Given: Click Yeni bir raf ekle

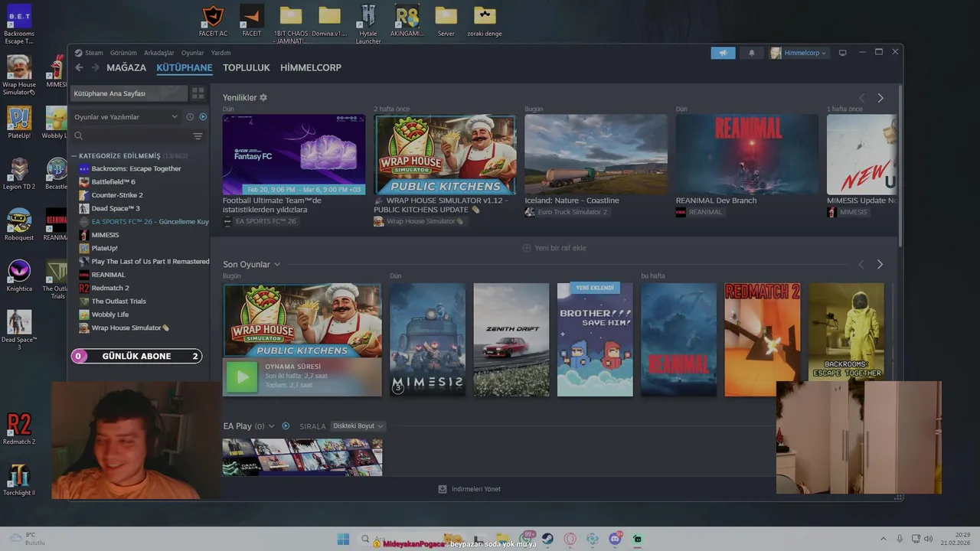Looking at the screenshot, I should [x=560, y=248].
